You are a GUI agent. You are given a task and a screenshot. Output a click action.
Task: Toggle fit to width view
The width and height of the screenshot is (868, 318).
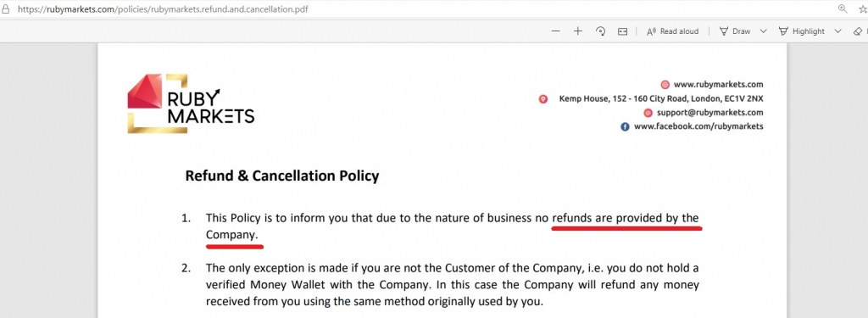tap(623, 31)
